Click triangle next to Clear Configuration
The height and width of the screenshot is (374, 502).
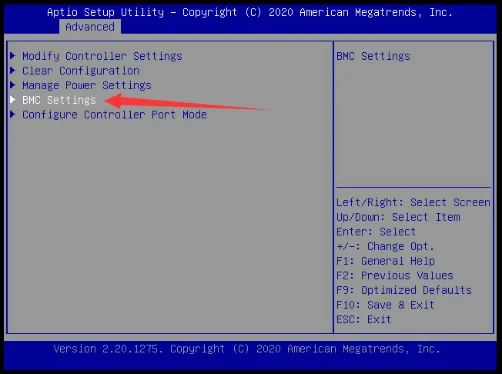coord(13,70)
